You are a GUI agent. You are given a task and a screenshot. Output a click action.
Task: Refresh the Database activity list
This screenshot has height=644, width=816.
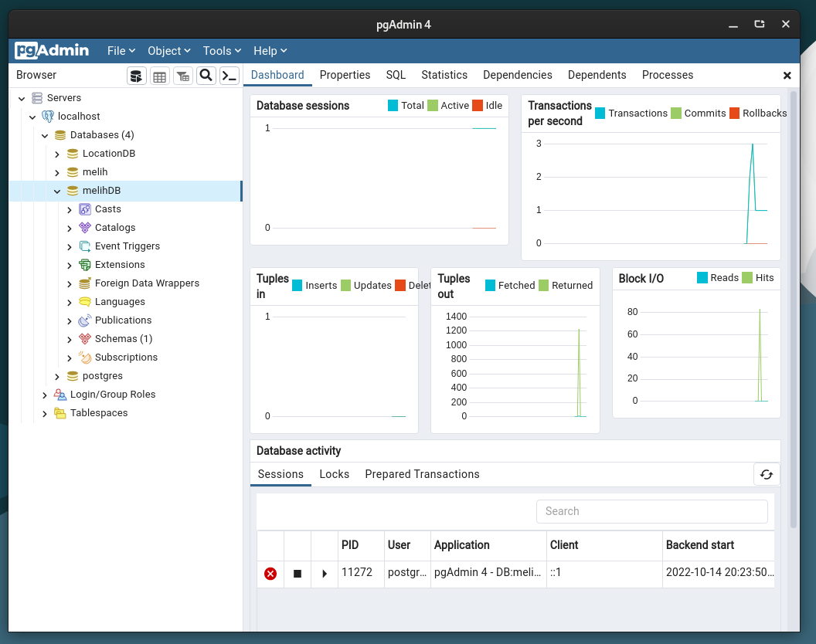(x=767, y=474)
